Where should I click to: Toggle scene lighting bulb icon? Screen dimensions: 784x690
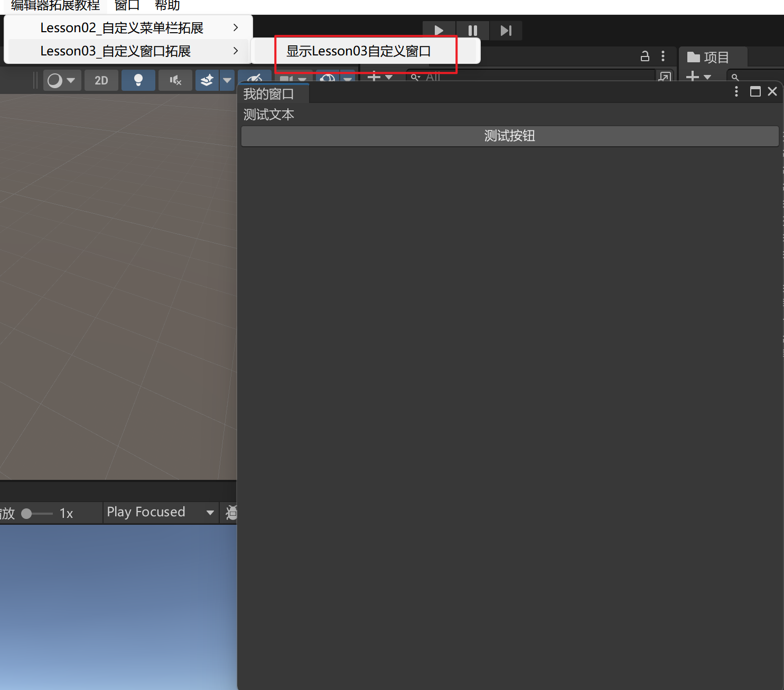pos(138,80)
